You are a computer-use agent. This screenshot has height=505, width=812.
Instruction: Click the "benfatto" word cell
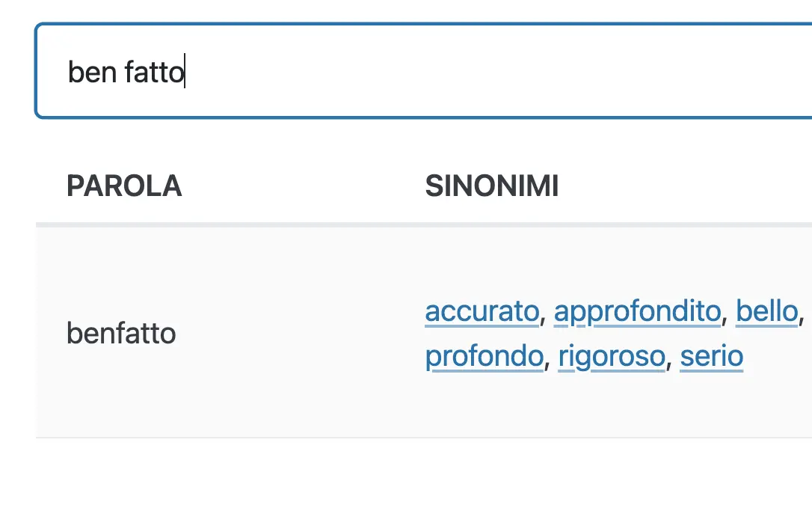point(121,333)
